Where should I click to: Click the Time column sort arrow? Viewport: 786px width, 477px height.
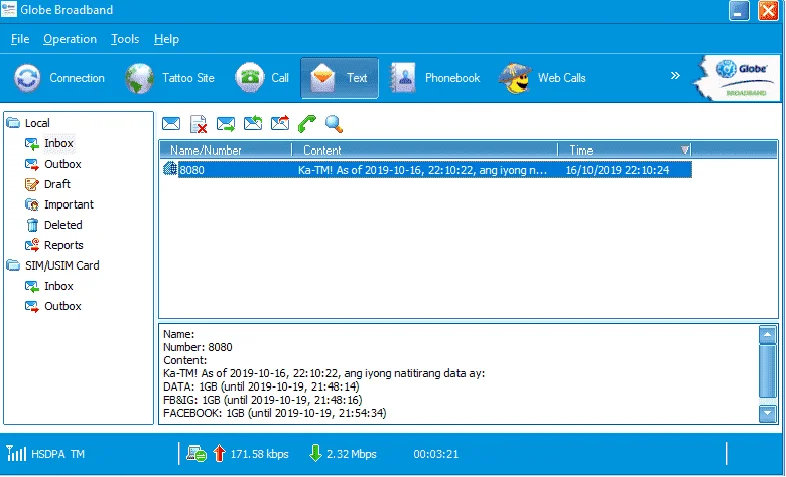(685, 150)
